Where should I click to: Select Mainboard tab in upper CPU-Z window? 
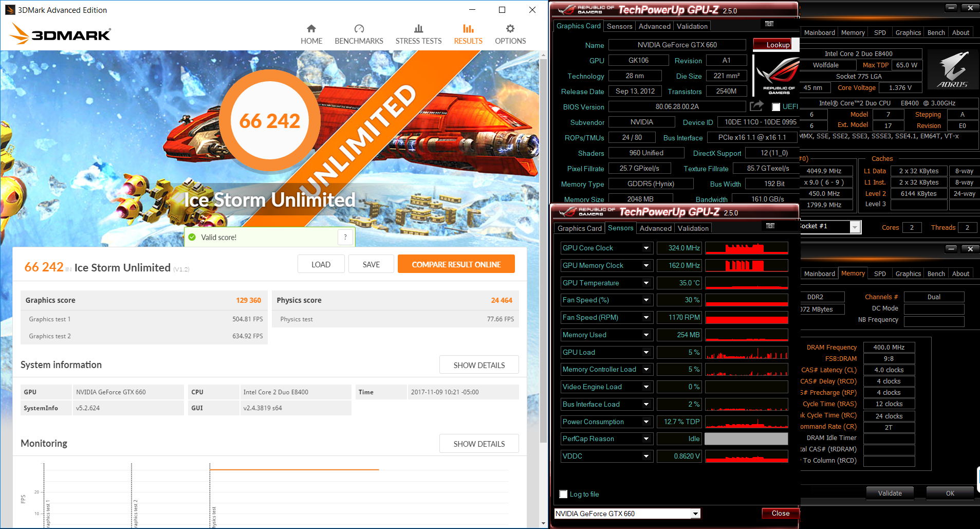[819, 32]
